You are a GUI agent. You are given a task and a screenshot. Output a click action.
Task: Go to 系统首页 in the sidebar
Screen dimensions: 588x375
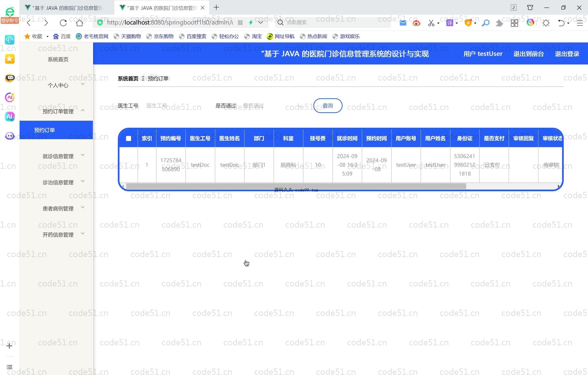58,59
